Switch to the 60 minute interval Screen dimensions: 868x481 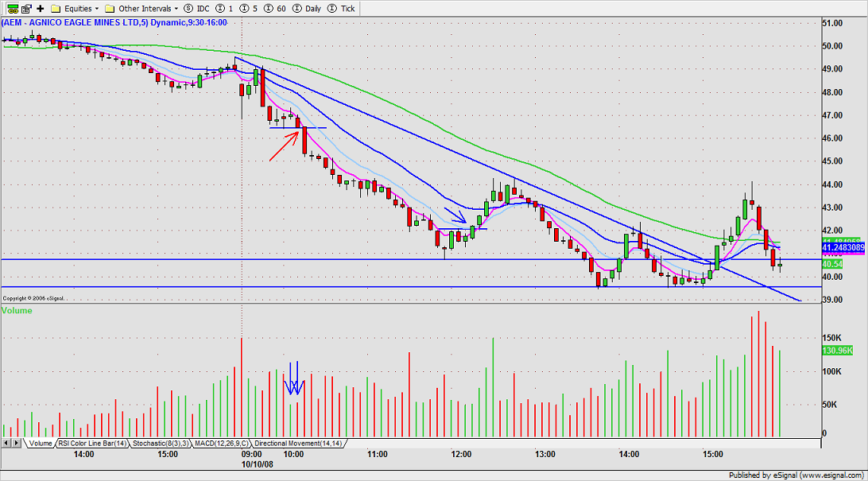coord(276,8)
